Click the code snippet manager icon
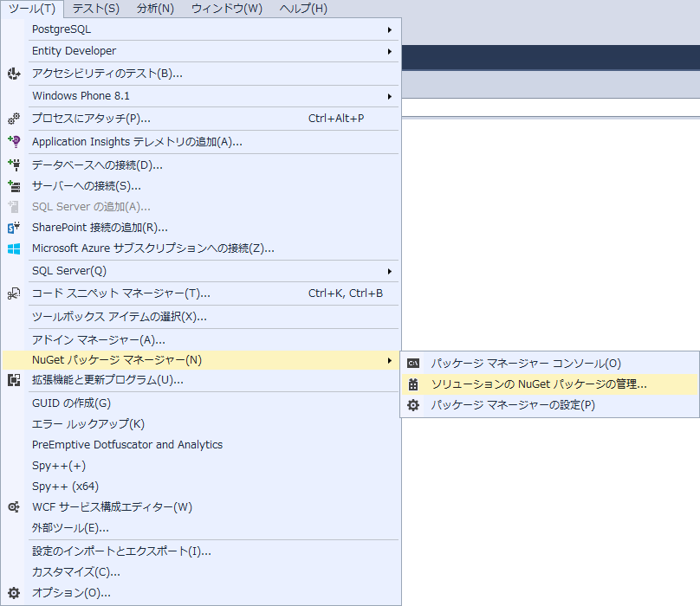 point(14,293)
